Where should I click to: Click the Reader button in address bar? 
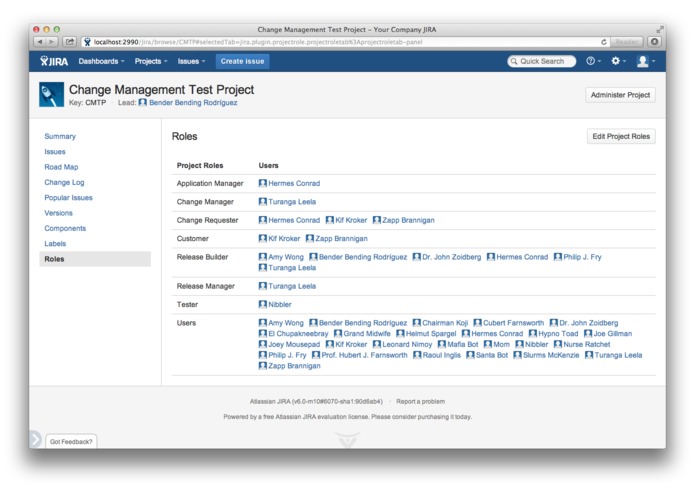(626, 42)
